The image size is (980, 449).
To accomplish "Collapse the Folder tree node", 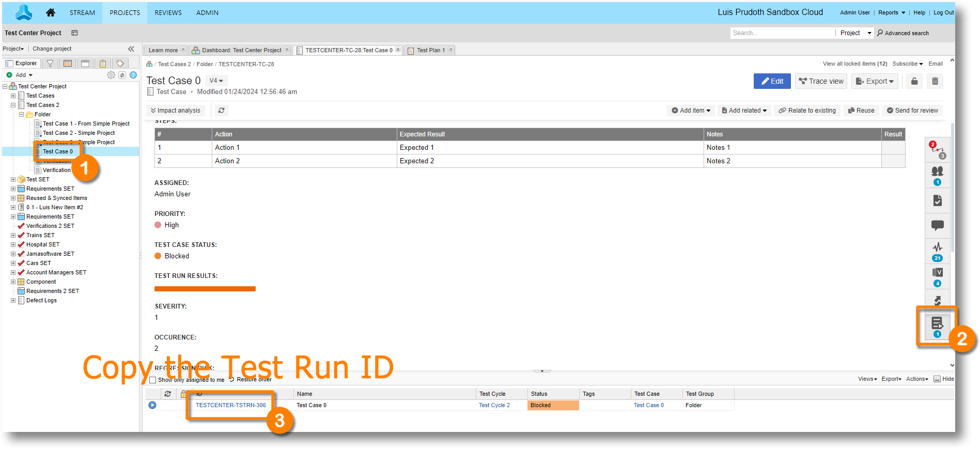I will 22,115.
